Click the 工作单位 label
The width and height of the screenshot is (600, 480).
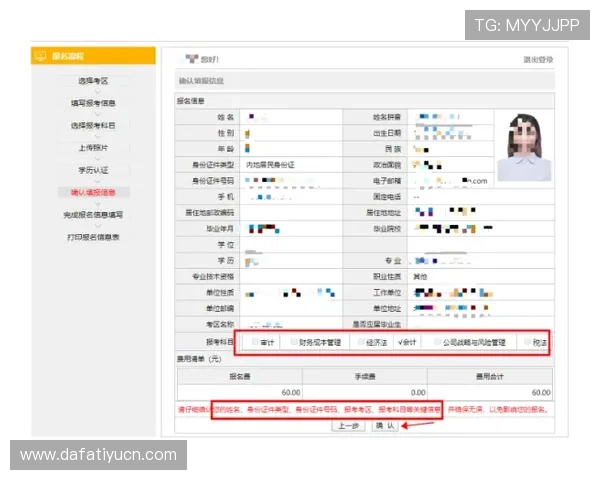pyautogui.click(x=387, y=292)
